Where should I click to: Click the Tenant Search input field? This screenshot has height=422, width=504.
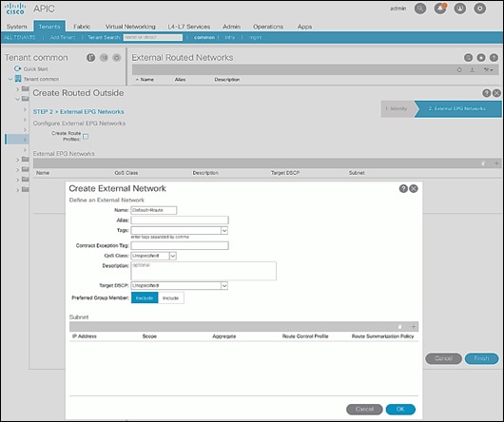coord(153,37)
